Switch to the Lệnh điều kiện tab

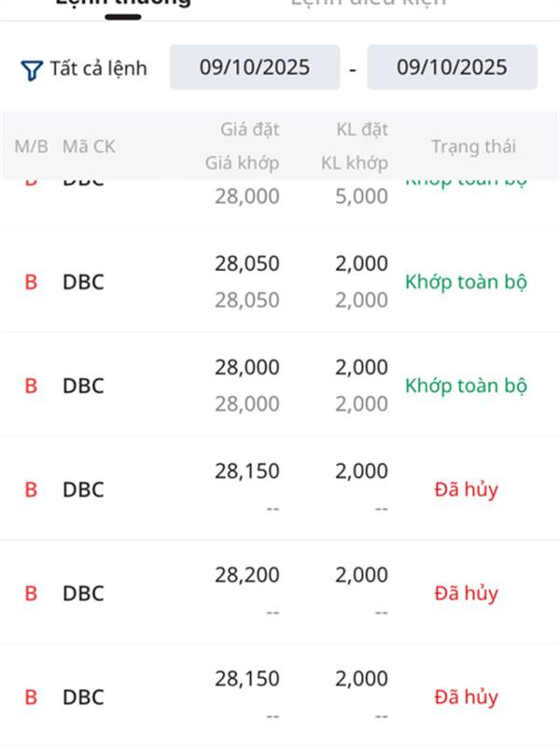pos(368,3)
